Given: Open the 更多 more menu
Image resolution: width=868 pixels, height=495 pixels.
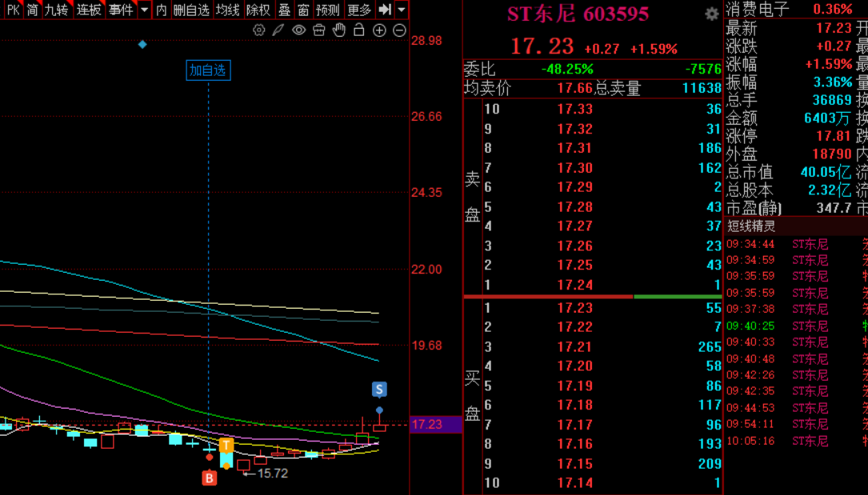Looking at the screenshot, I should [x=359, y=10].
